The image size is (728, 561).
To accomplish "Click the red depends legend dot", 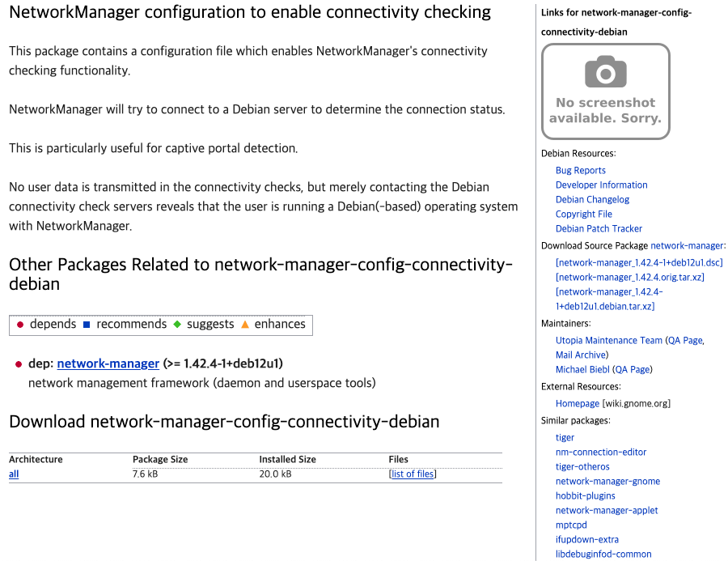I will [x=20, y=325].
